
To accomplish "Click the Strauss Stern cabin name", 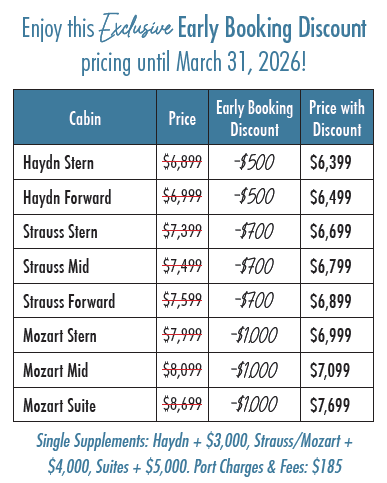I will pyautogui.click(x=60, y=232).
